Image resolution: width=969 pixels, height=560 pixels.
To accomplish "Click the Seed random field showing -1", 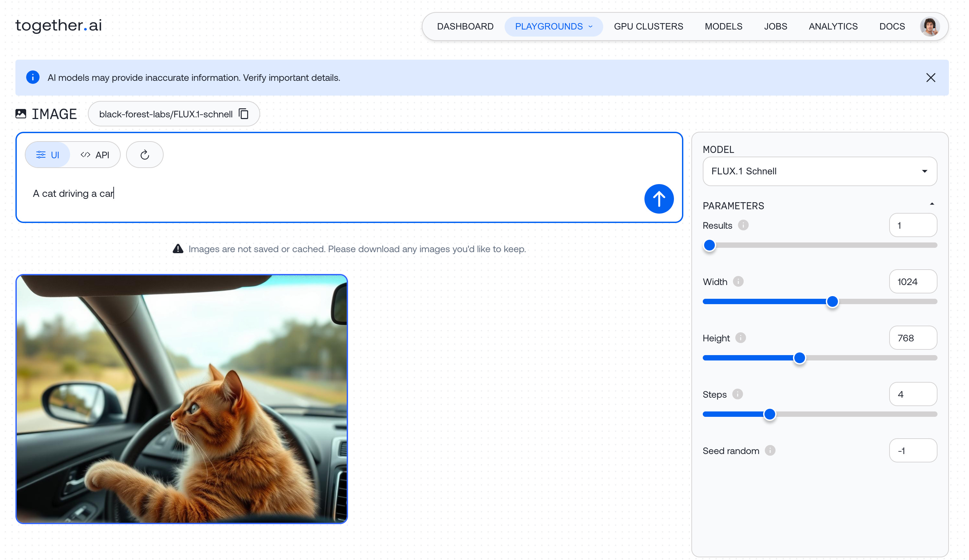I will pyautogui.click(x=913, y=450).
